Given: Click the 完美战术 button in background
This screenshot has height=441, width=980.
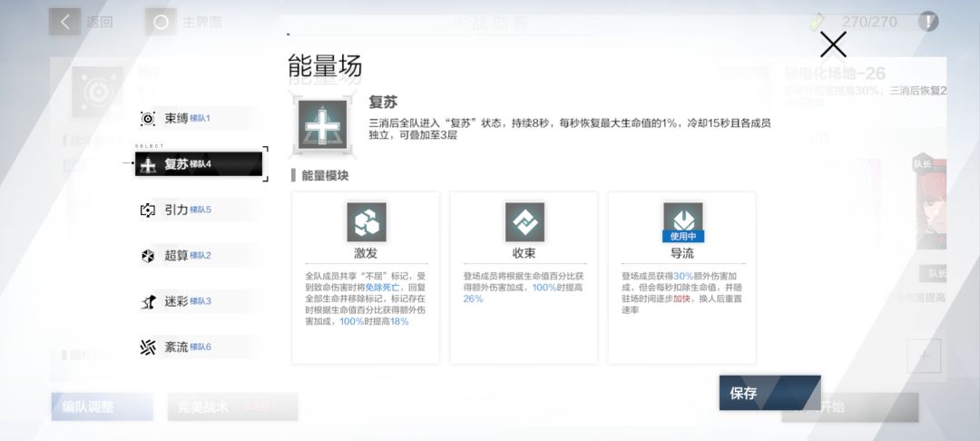Looking at the screenshot, I should [232, 407].
